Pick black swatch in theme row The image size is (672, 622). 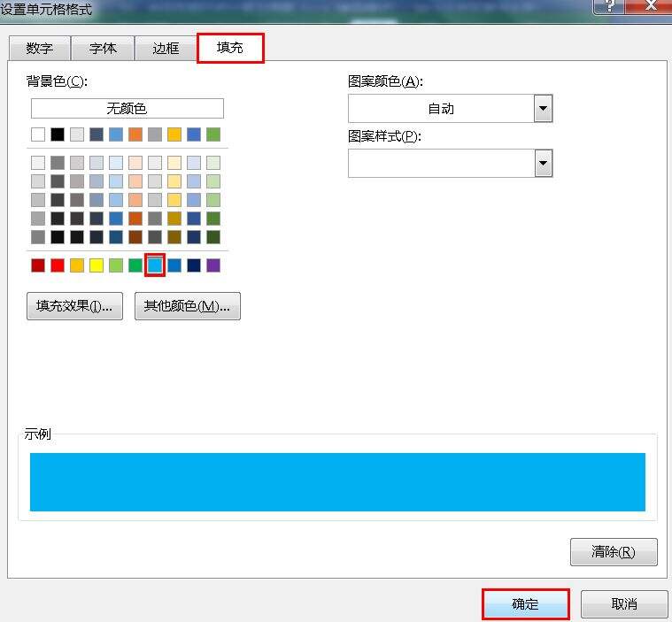[x=58, y=134]
